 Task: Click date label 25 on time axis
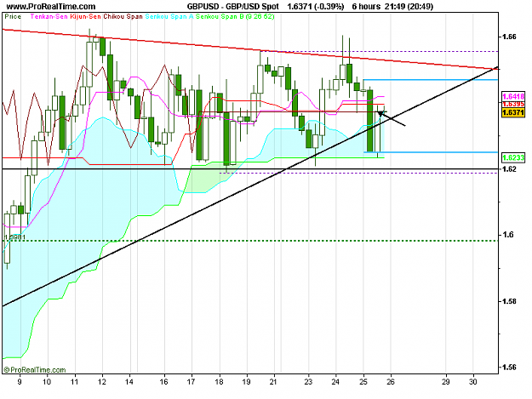point(363,382)
